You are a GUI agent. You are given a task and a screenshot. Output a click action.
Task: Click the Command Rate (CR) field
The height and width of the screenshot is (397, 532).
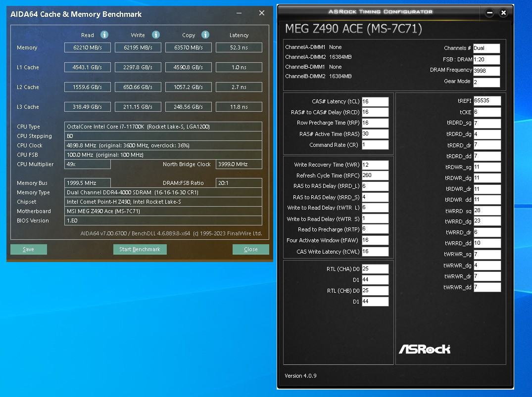click(x=375, y=145)
